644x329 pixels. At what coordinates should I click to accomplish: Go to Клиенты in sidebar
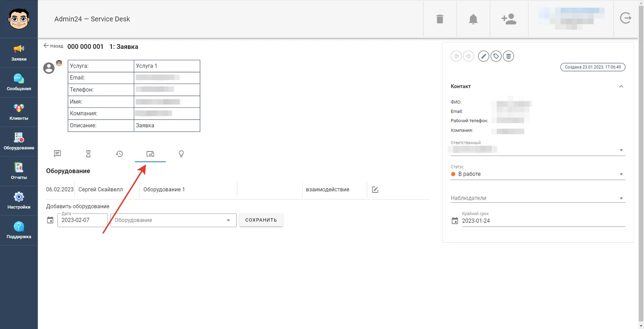[x=19, y=112]
